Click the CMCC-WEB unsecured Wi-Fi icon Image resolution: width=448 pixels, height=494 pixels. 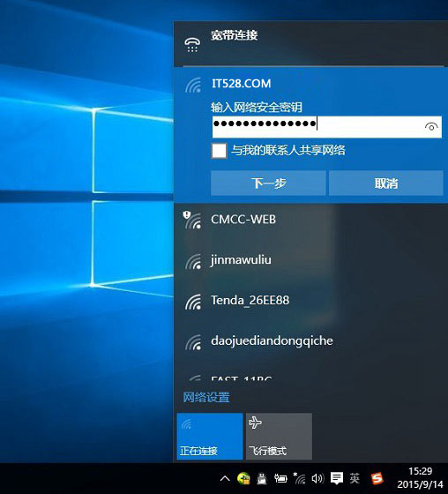click(x=192, y=220)
